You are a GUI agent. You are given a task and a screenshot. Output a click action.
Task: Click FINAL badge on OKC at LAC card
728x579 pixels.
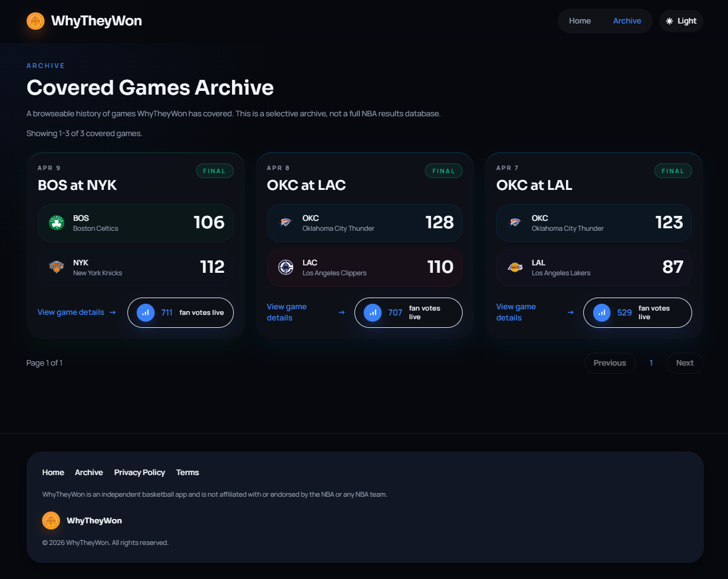(444, 171)
